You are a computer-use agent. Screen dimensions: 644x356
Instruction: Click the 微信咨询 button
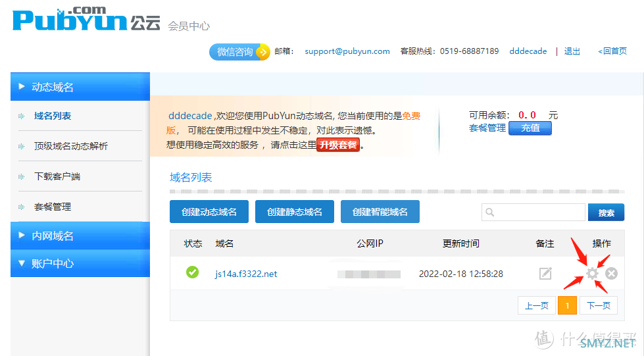coord(239,52)
